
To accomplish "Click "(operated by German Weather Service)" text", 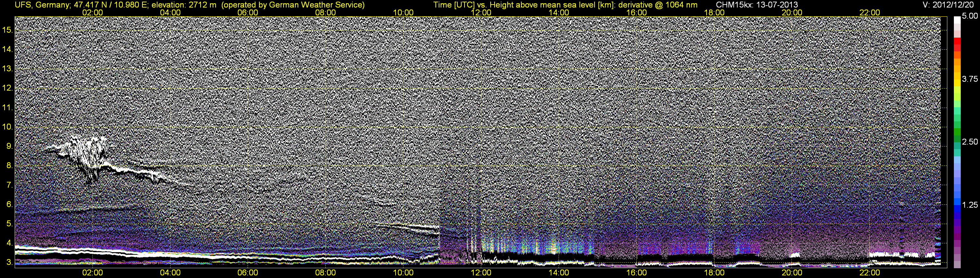I will tap(293, 5).
